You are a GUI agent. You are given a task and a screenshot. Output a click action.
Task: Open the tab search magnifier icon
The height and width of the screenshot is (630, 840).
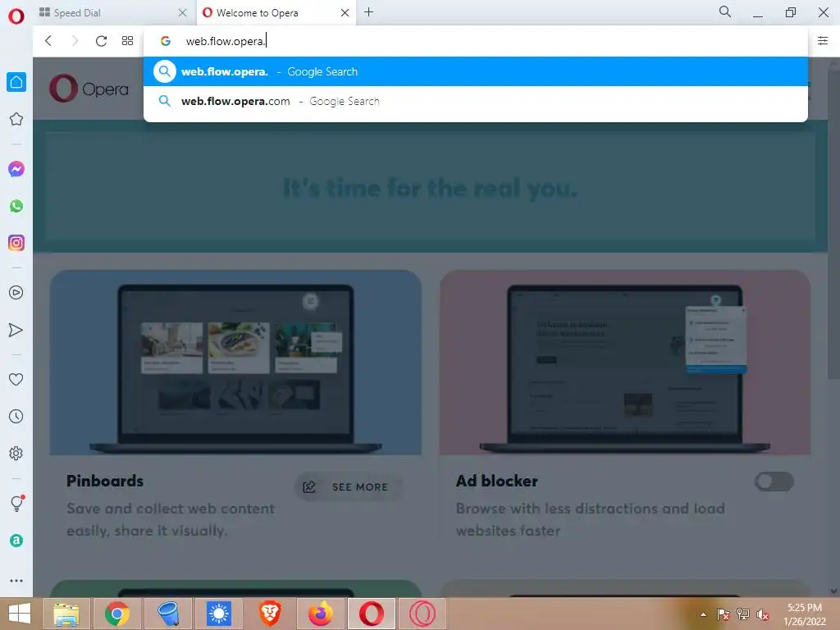click(x=725, y=11)
